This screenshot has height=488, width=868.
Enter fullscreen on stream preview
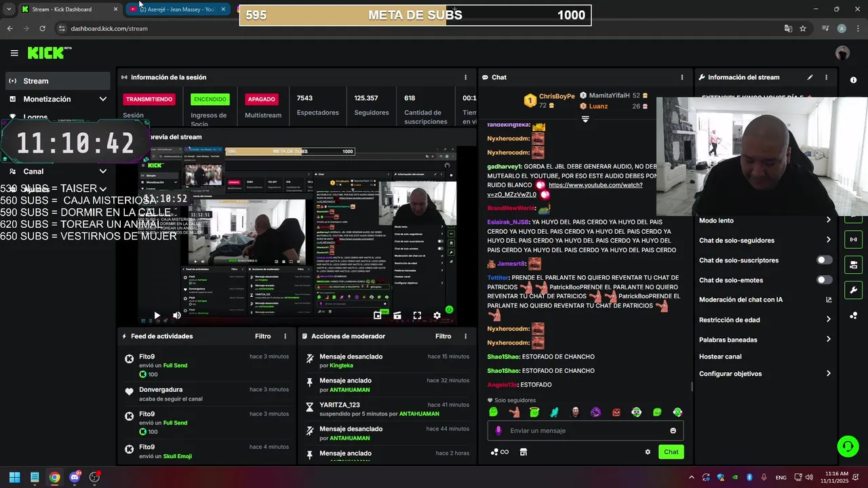point(417,315)
